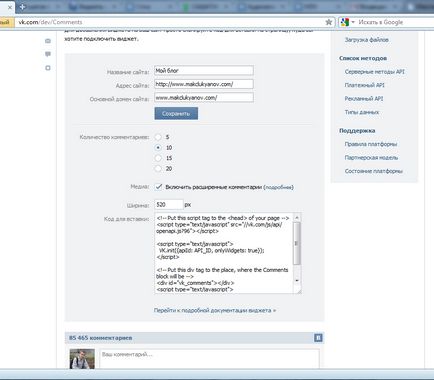Click the code box scrollbar up arrow
The height and width of the screenshot is (380, 434).
(x=297, y=217)
